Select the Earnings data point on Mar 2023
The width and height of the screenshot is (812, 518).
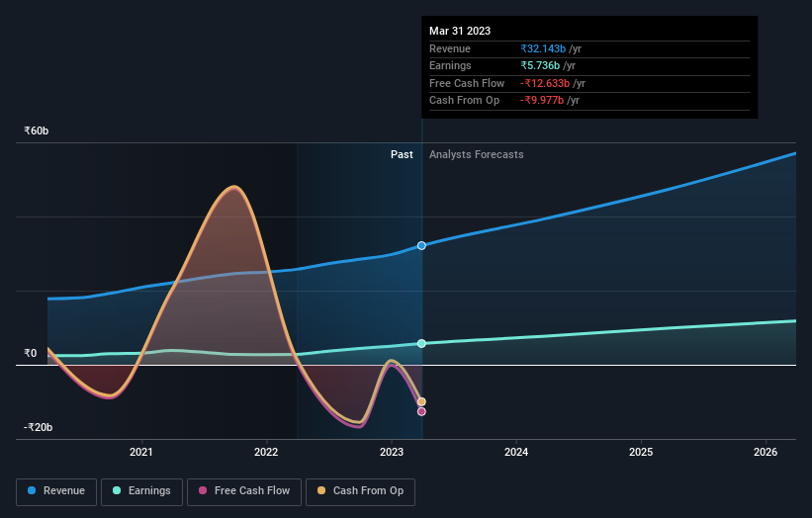point(421,344)
